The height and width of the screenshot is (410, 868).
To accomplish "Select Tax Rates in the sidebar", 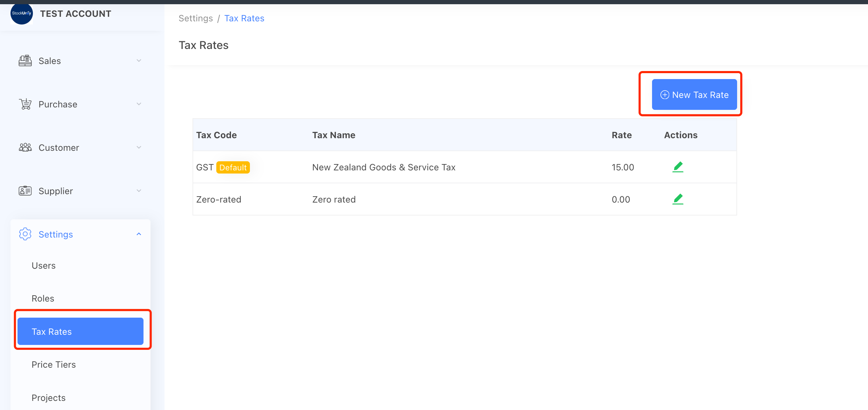I will [x=80, y=331].
